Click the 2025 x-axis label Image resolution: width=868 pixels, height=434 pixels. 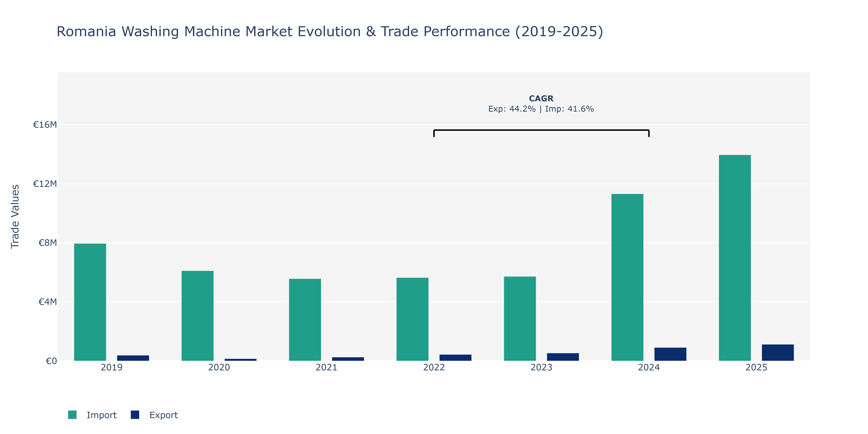pos(756,367)
